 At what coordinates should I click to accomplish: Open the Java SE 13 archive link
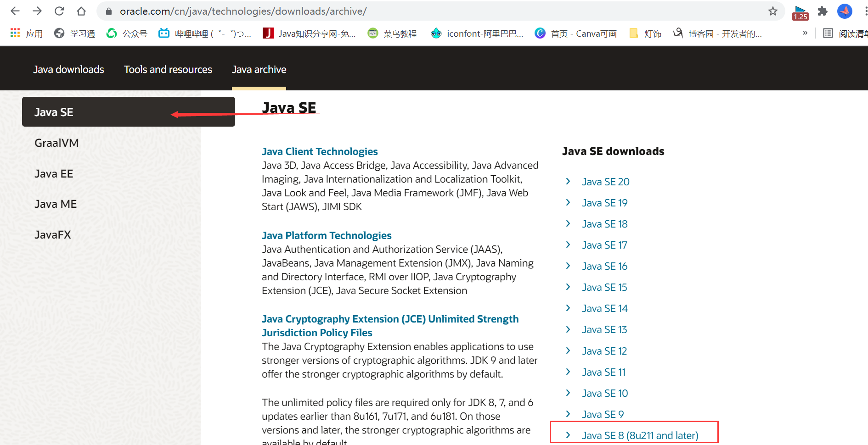[604, 330]
